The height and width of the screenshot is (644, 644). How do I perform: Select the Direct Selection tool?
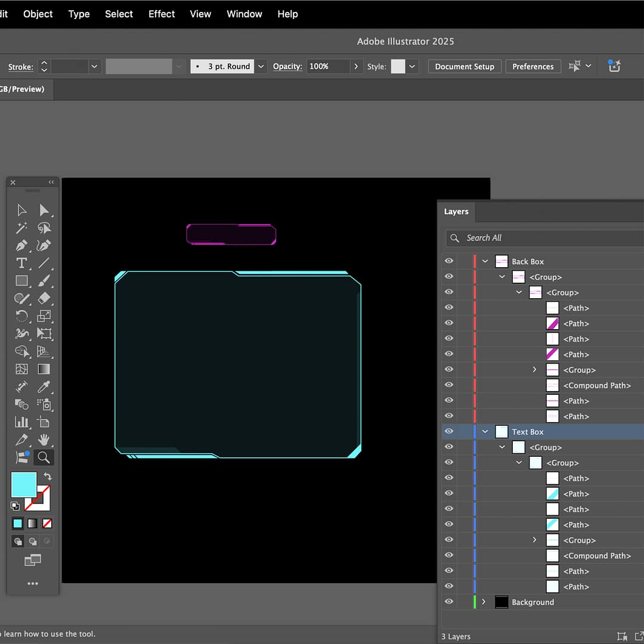coord(44,210)
